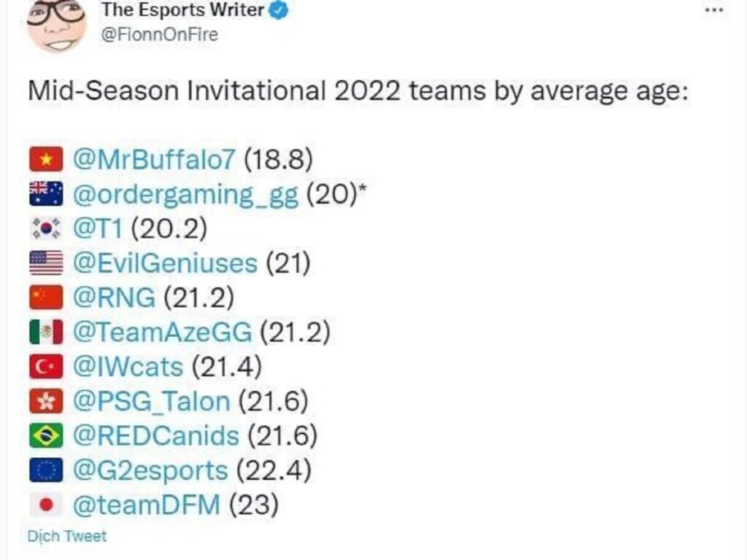Go to @TeamAzeGG mention
Viewport: 747px width, 560px height.
[162, 332]
